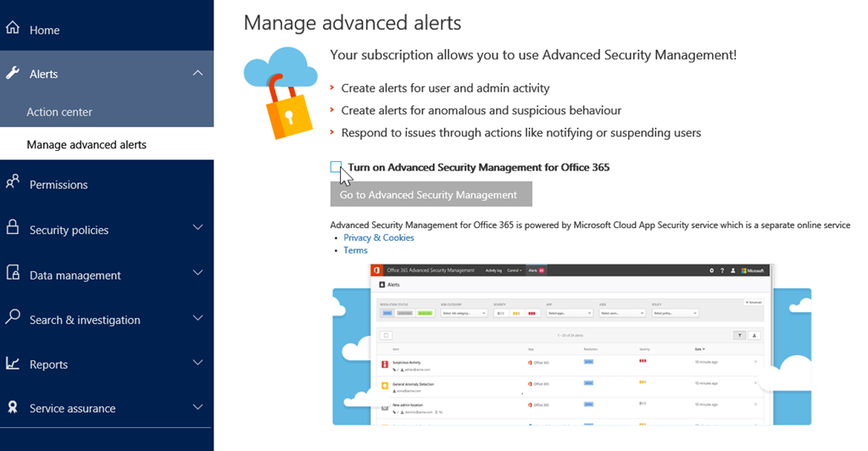Open Action center under Alerts
Screen dimensions: 868x451
(59, 112)
